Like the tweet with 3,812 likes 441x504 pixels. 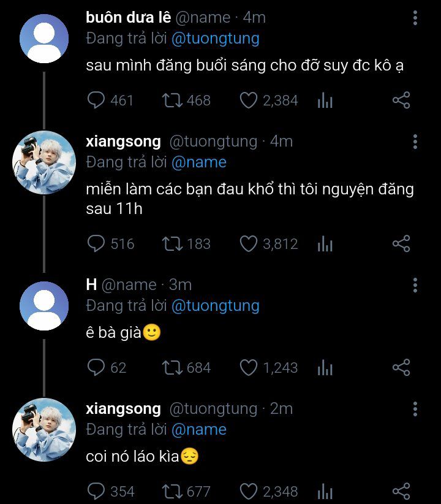[x=248, y=244]
